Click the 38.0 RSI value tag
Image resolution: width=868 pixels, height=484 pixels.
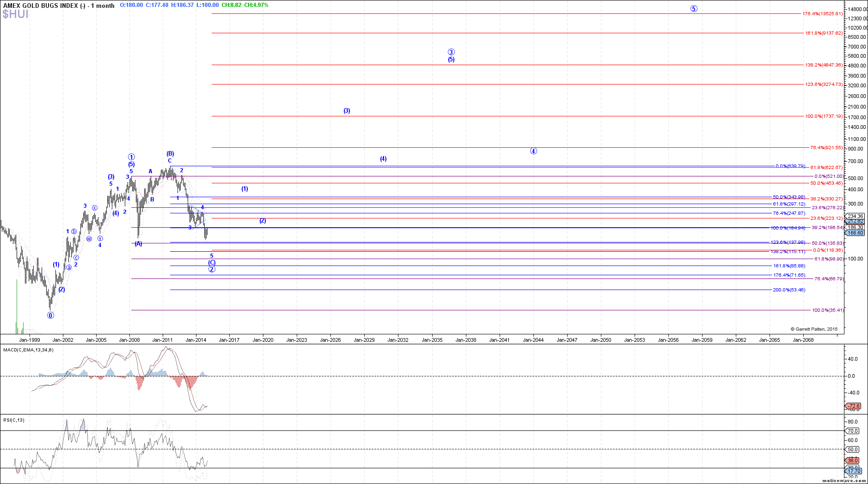[x=852, y=460]
